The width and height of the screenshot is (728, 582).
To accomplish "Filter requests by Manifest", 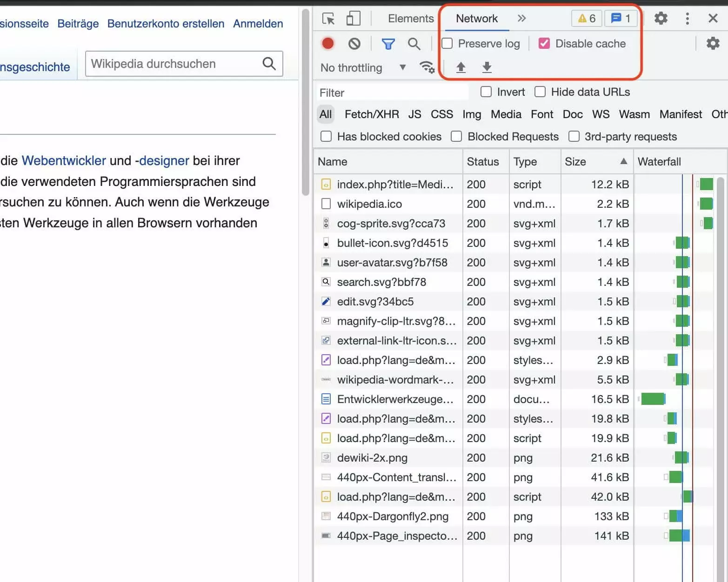I will pyautogui.click(x=681, y=114).
